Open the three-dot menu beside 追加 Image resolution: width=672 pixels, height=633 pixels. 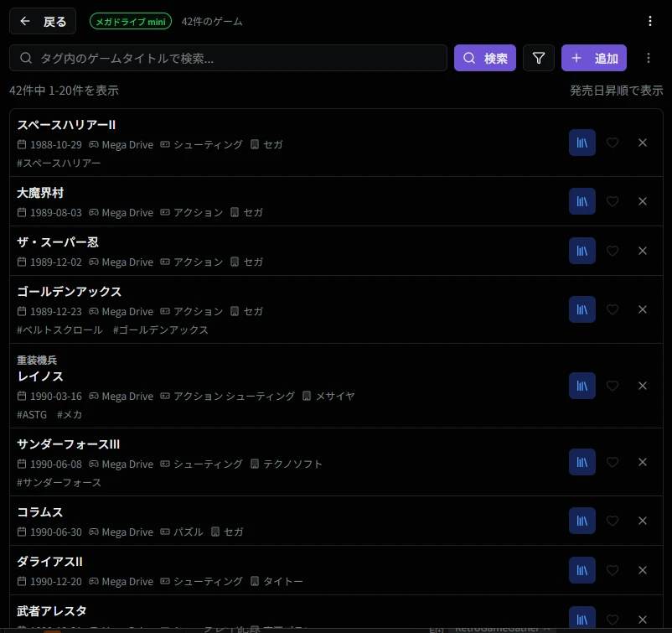(x=648, y=58)
